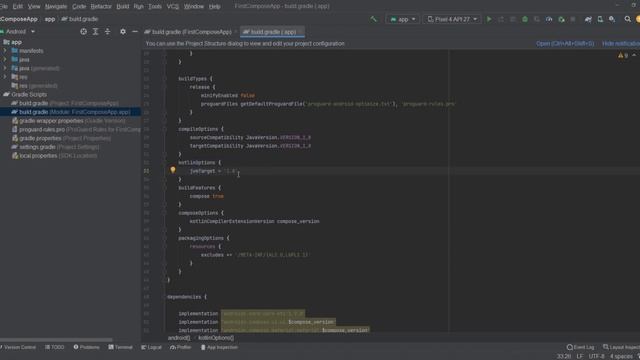Open the Event Log in status bar
The image size is (640, 360).
click(580, 347)
